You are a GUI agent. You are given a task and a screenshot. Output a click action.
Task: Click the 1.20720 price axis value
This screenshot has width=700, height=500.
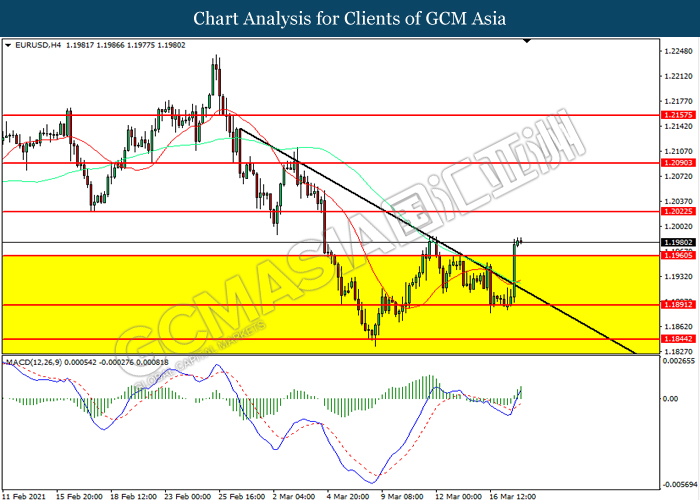pyautogui.click(x=679, y=176)
